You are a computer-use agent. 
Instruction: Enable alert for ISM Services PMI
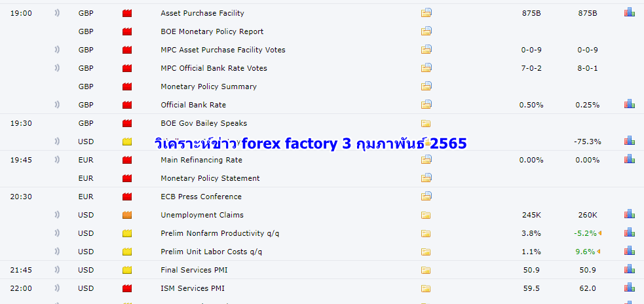(57, 288)
